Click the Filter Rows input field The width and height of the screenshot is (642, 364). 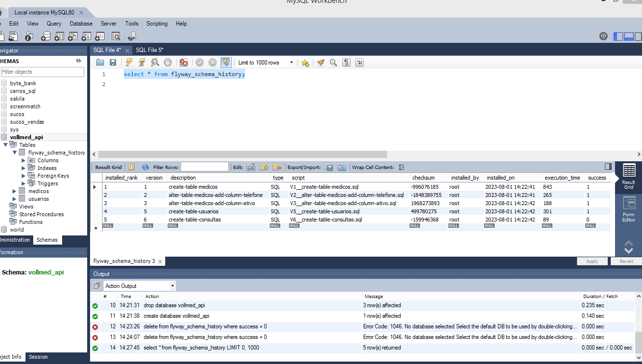205,167
